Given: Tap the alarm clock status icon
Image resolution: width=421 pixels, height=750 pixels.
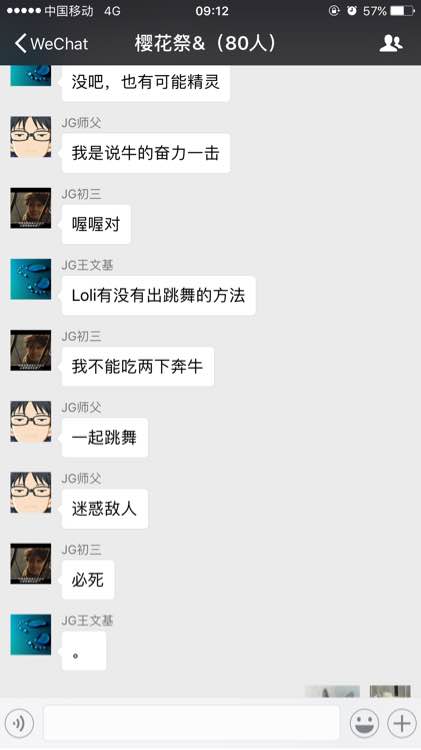Looking at the screenshot, I should tap(352, 11).
